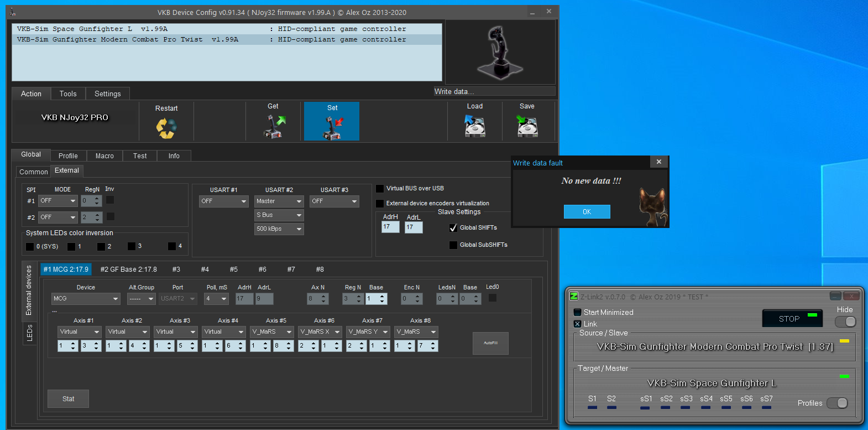Viewport: 868px width, 430px height.
Task: Click the joystick device preview image
Action: (x=500, y=53)
